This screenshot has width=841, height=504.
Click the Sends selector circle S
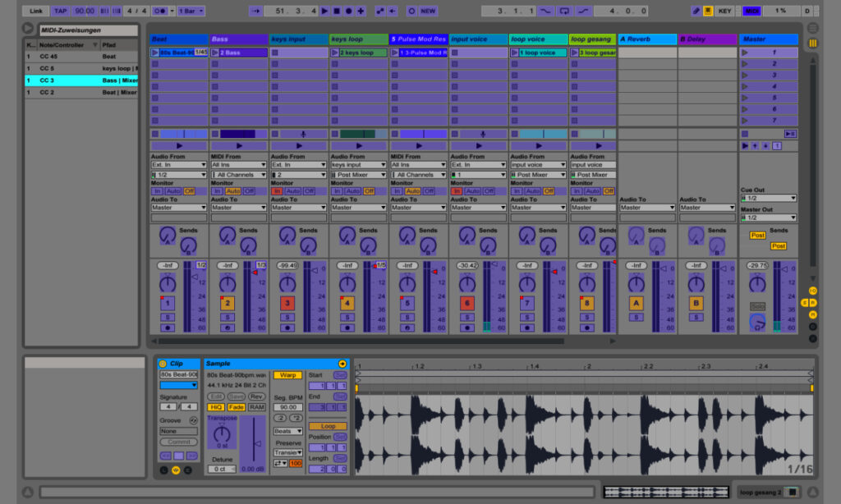pos(805,303)
